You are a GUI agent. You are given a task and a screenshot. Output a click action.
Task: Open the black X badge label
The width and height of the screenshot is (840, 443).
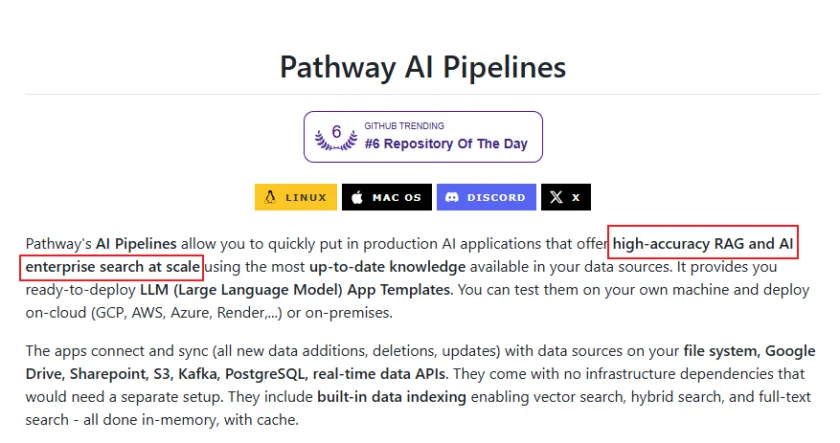(566, 197)
